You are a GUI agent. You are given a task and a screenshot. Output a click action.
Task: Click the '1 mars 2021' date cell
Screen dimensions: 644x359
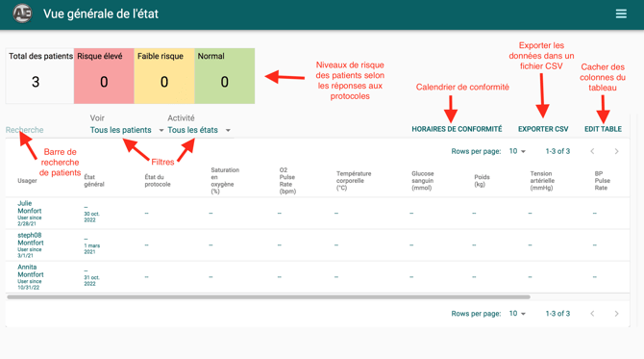click(x=91, y=248)
